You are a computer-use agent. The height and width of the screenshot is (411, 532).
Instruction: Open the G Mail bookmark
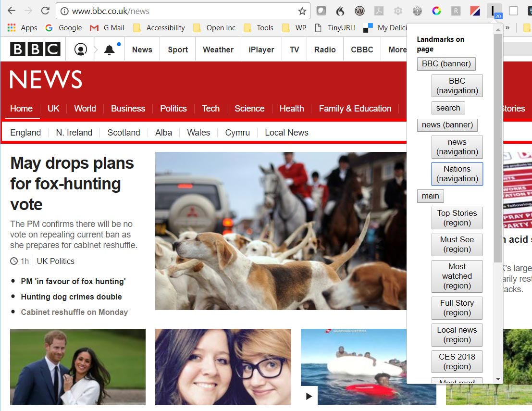(107, 28)
